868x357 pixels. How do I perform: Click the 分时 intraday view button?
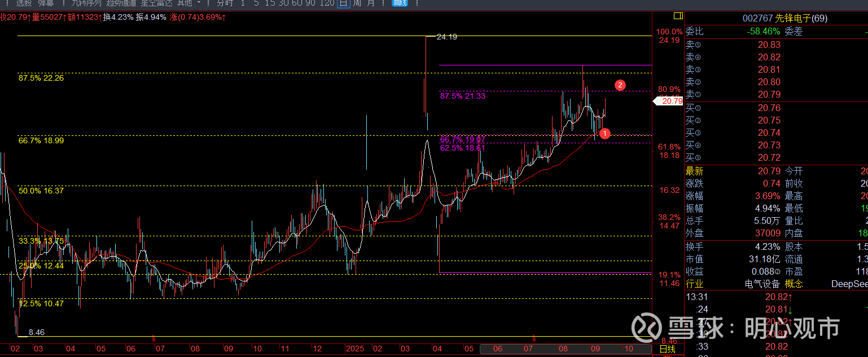225,3
